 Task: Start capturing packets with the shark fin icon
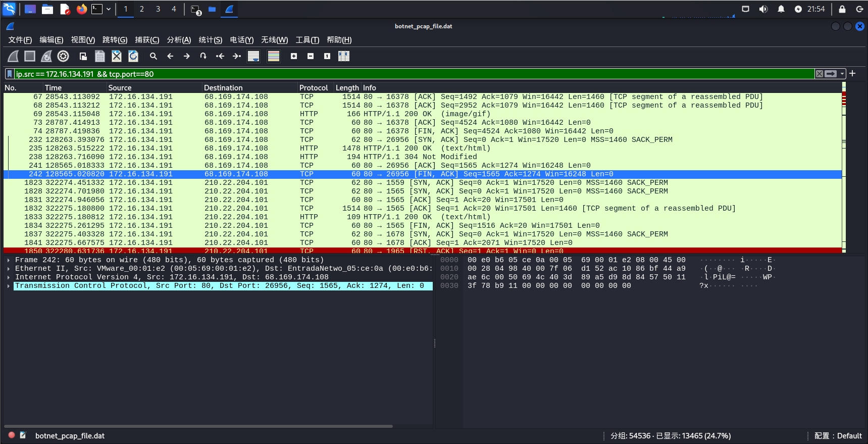coord(14,56)
